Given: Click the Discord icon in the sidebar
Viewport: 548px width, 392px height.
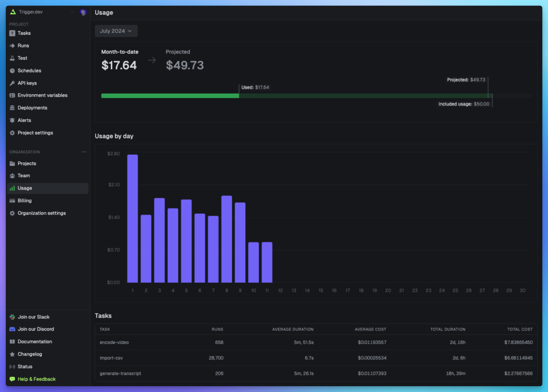Looking at the screenshot, I should tap(12, 329).
